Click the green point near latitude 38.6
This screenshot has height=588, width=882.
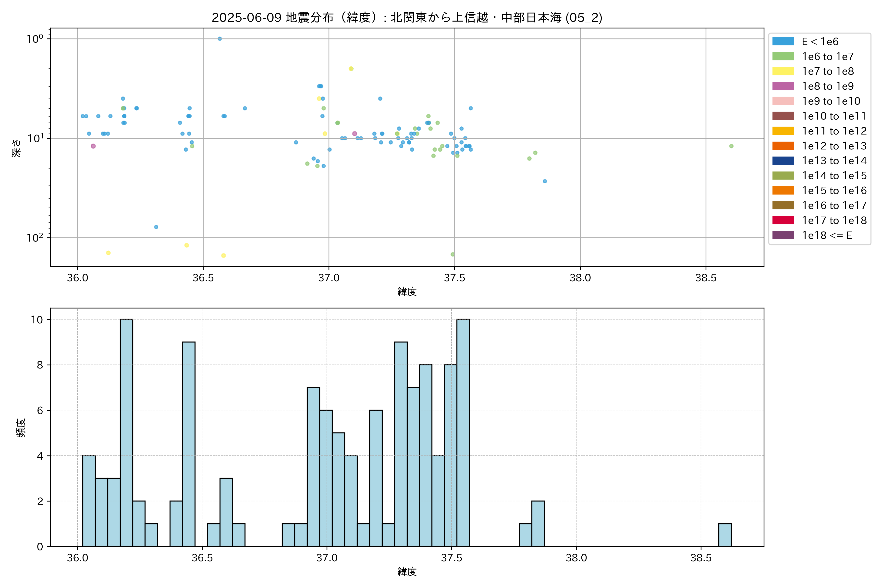pyautogui.click(x=731, y=146)
